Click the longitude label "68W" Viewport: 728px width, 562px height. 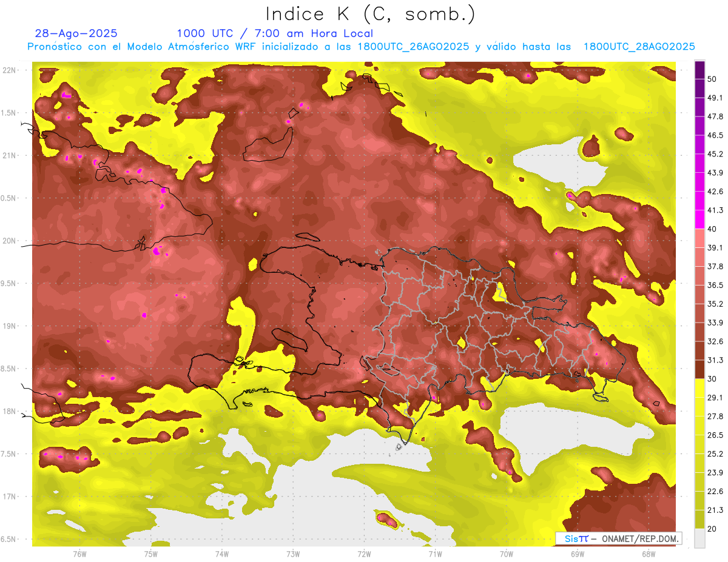click(x=649, y=554)
